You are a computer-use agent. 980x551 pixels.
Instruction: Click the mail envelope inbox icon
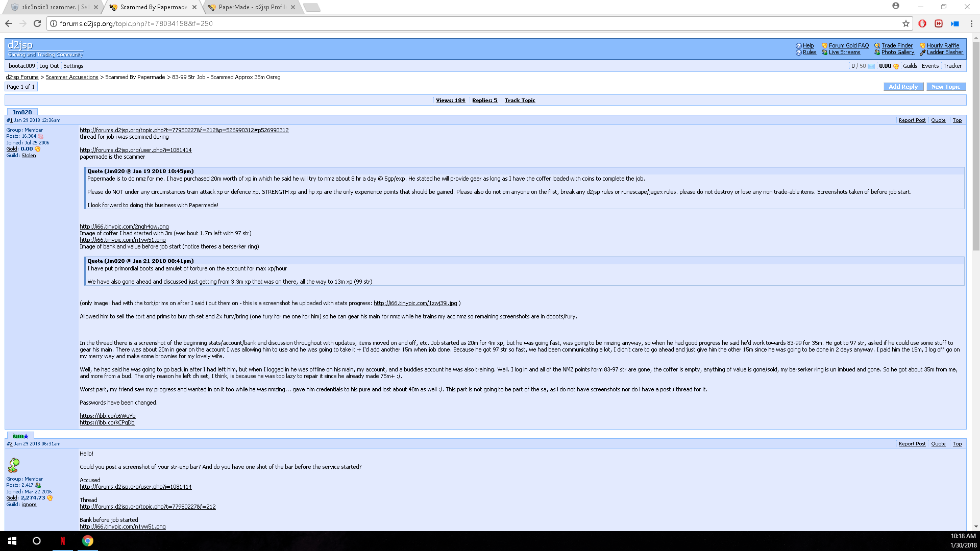pyautogui.click(x=871, y=66)
